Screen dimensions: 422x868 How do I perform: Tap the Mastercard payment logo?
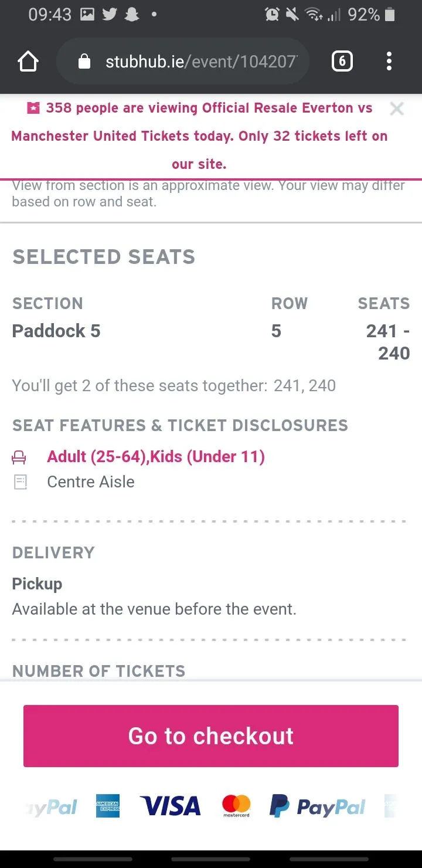[x=236, y=806]
